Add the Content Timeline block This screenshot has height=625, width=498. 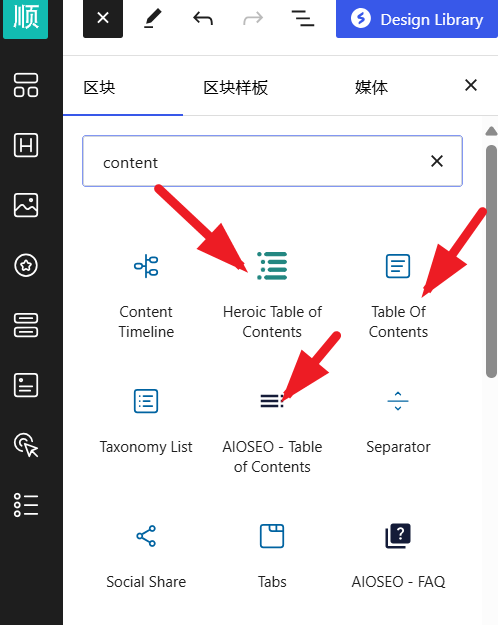coord(146,295)
